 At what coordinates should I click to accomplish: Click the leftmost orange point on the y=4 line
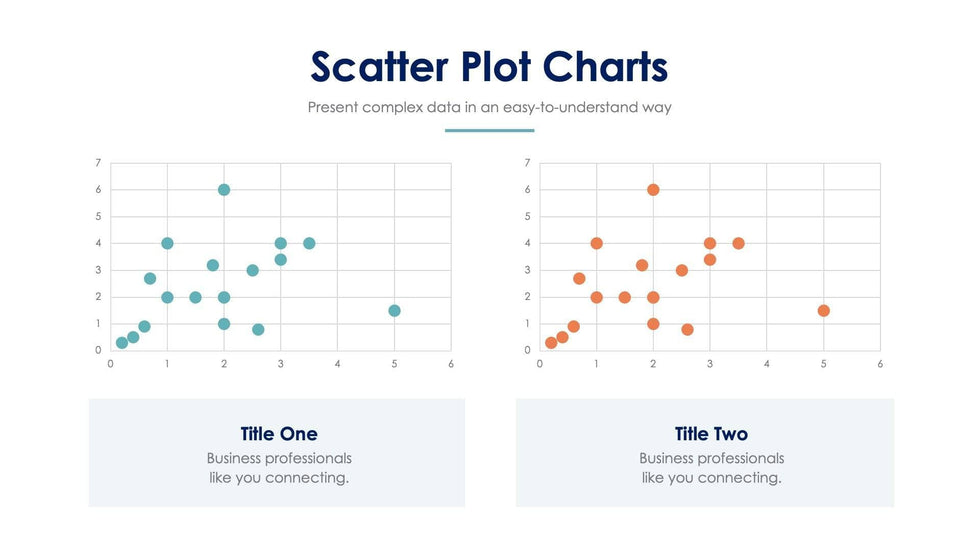coord(597,243)
